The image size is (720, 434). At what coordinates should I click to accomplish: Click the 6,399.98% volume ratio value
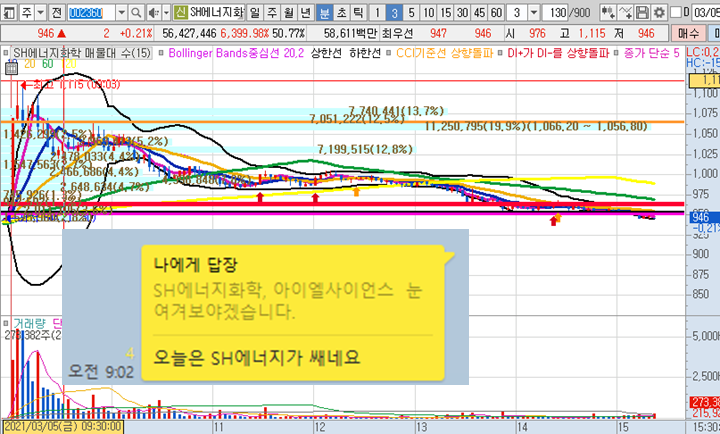(x=244, y=33)
